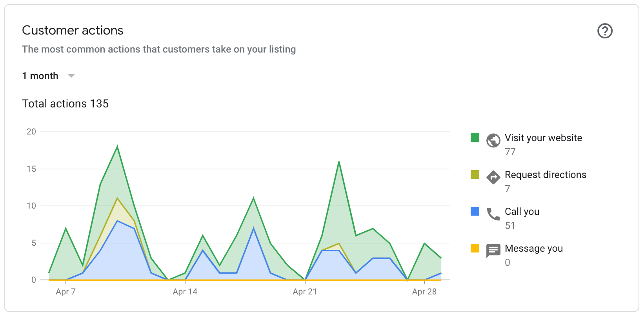This screenshot has width=644, height=316.
Task: Click the globe icon for Visit your website
Action: click(x=493, y=140)
